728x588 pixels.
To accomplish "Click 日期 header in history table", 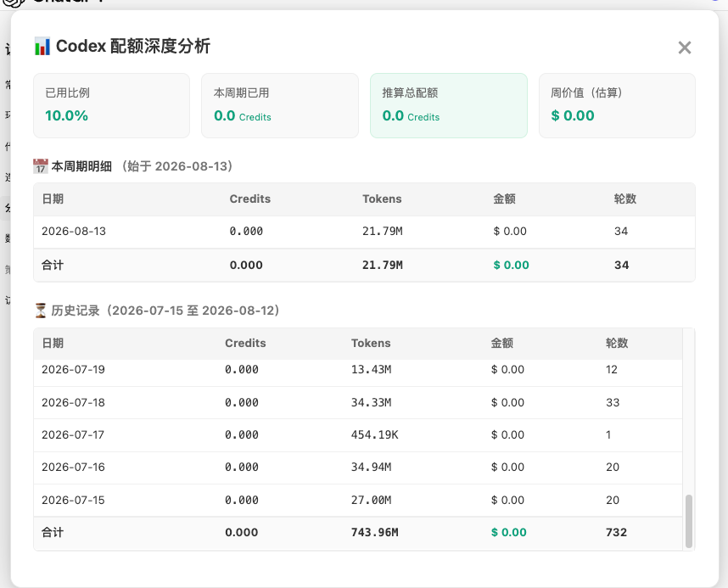I will (x=53, y=344).
